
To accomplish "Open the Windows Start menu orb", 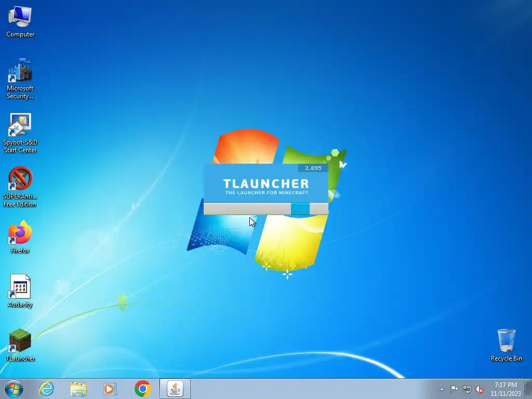I will 14,389.
